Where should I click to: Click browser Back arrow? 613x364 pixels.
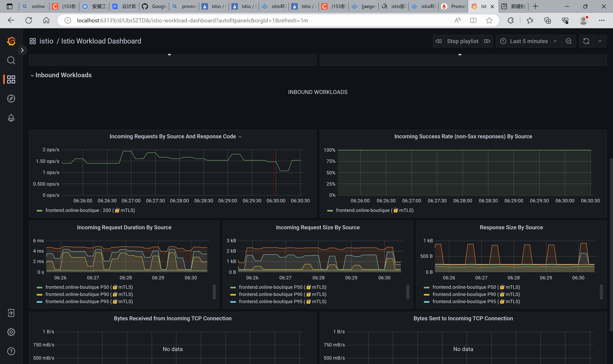11,20
